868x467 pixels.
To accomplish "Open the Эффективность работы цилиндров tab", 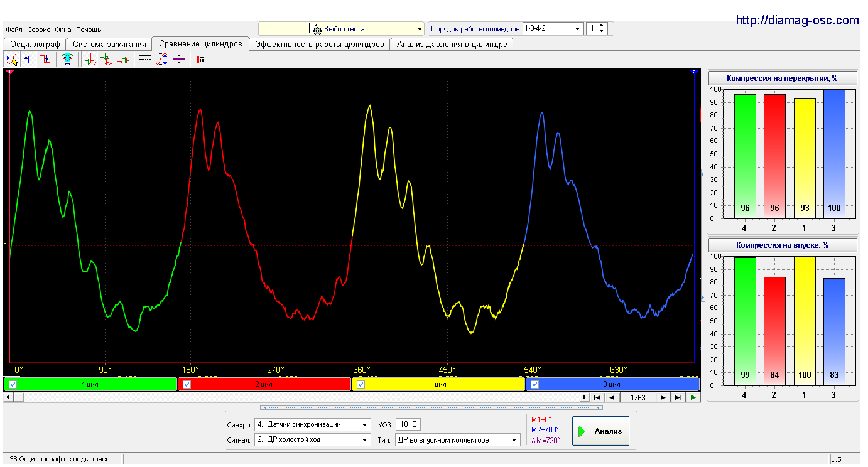I will (320, 45).
